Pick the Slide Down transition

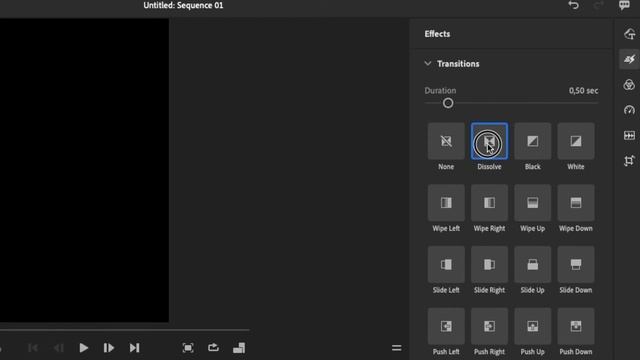click(576, 264)
